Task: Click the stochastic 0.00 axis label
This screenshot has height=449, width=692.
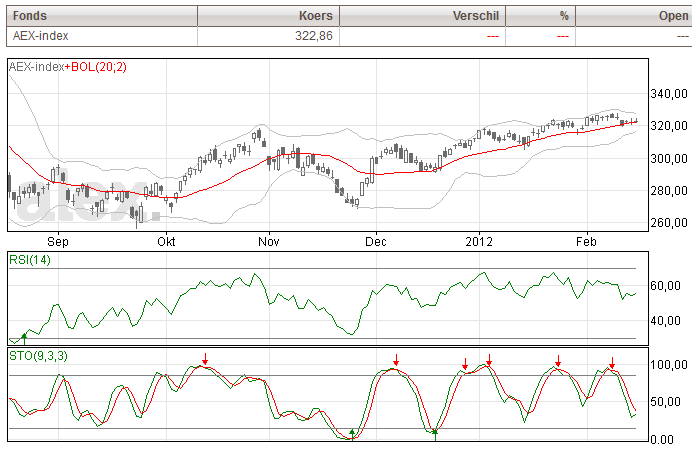Action: click(x=662, y=440)
